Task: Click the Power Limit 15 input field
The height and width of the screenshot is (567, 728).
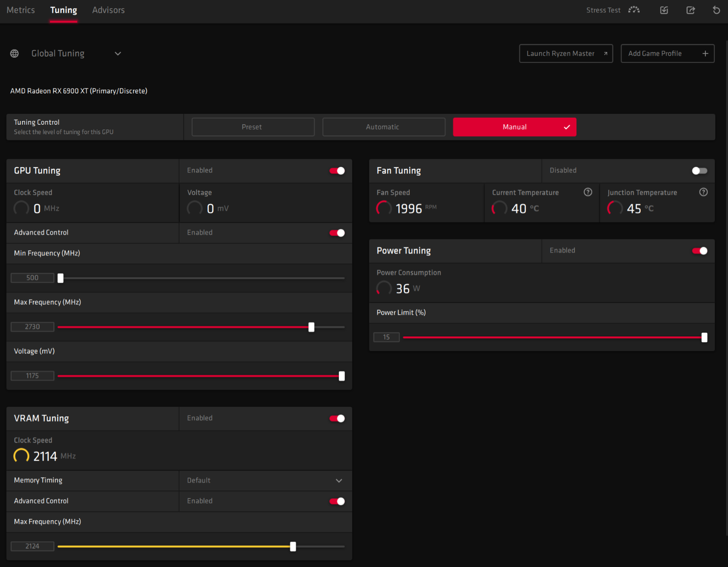Action: (387, 337)
